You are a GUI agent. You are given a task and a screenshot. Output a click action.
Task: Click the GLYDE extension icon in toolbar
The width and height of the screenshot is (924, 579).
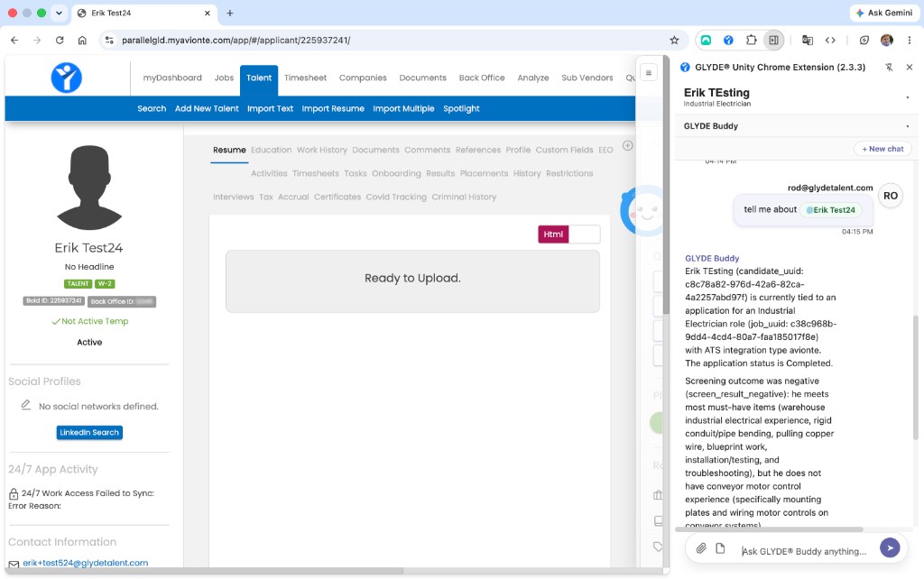click(728, 40)
